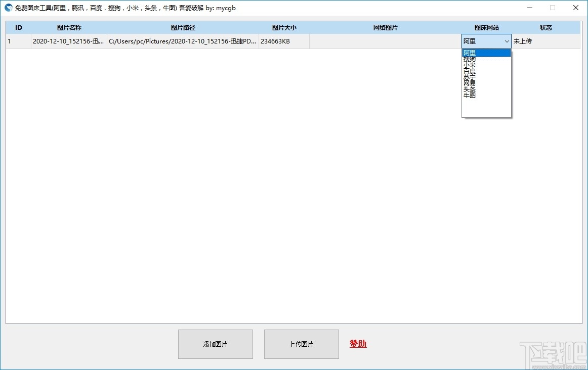Click the 添加图片 button
This screenshot has height=370, width=588.
[215, 344]
